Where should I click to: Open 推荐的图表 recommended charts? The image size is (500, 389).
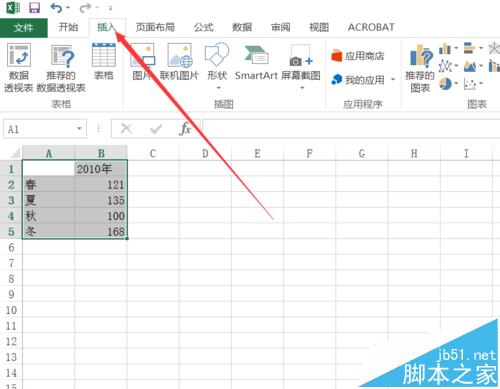coord(420,68)
